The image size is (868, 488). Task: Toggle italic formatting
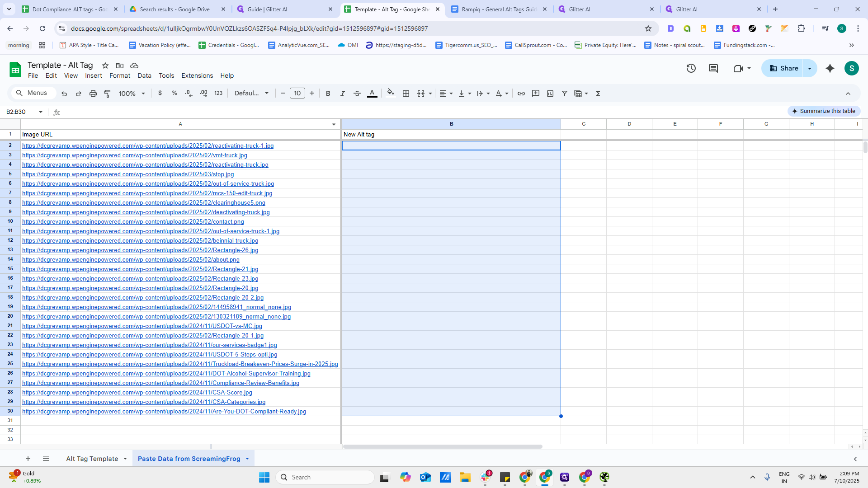(x=342, y=94)
